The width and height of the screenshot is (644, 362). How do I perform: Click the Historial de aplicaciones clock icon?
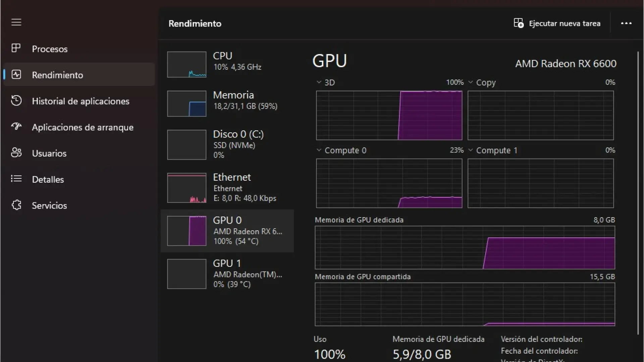tap(16, 101)
